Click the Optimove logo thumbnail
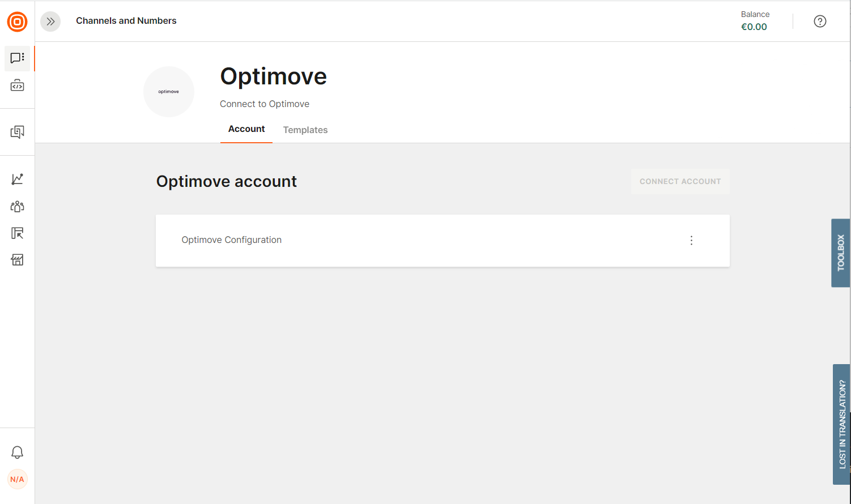Screen dimensions: 851x504 point(169,92)
